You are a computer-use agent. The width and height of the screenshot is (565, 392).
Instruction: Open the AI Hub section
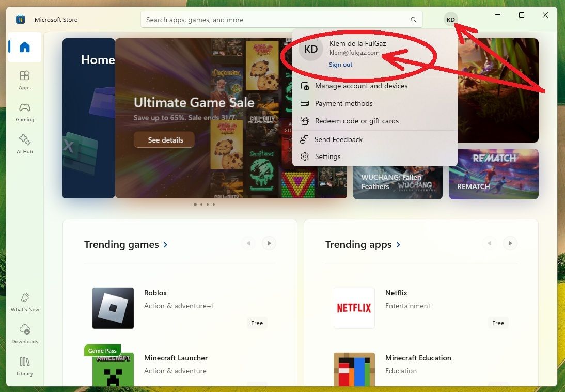(x=24, y=144)
